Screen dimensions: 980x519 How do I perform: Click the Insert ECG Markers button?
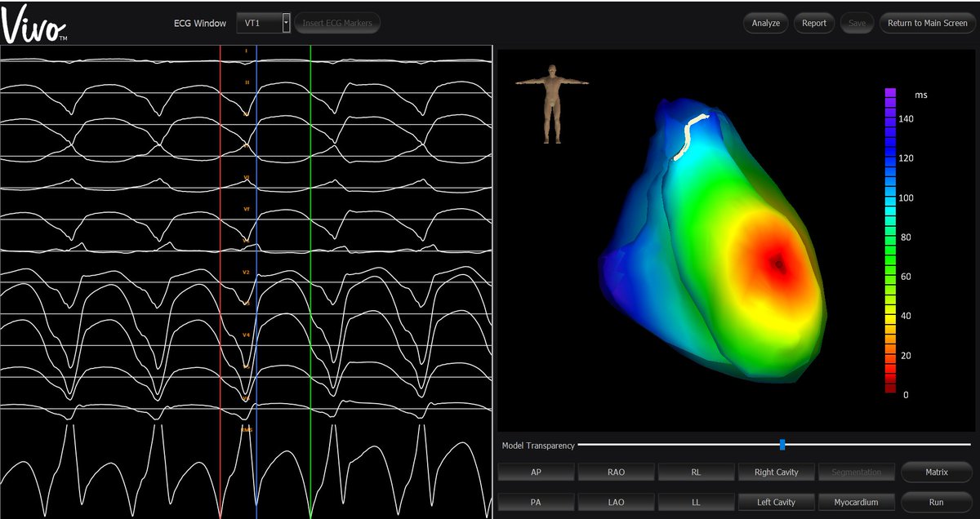(x=337, y=23)
